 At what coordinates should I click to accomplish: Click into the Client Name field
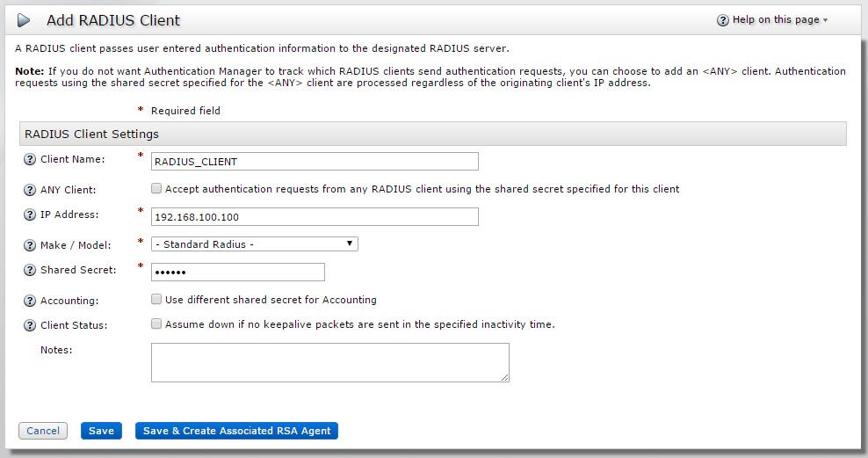[315, 161]
